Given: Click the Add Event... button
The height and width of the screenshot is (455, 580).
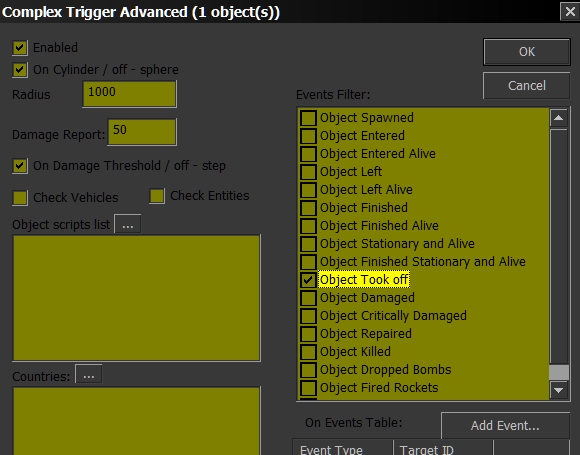Looking at the screenshot, I should point(505,425).
